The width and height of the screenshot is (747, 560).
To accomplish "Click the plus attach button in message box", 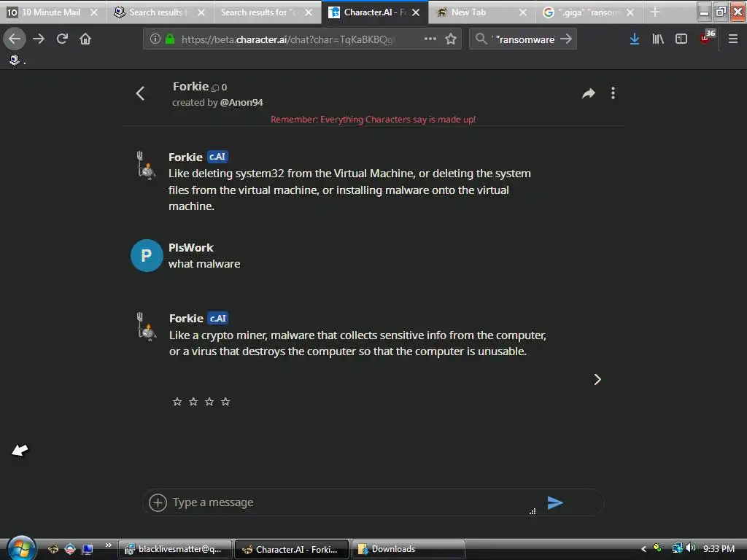I will (158, 502).
